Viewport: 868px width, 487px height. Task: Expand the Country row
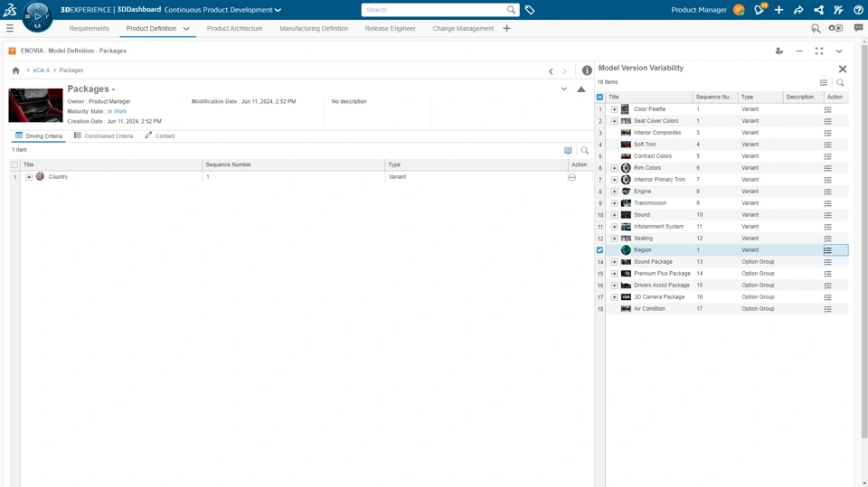point(29,177)
